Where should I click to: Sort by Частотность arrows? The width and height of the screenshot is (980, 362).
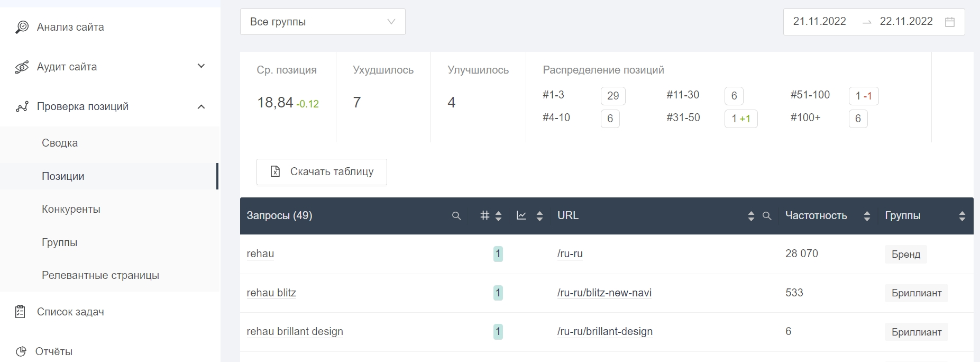pos(867,216)
